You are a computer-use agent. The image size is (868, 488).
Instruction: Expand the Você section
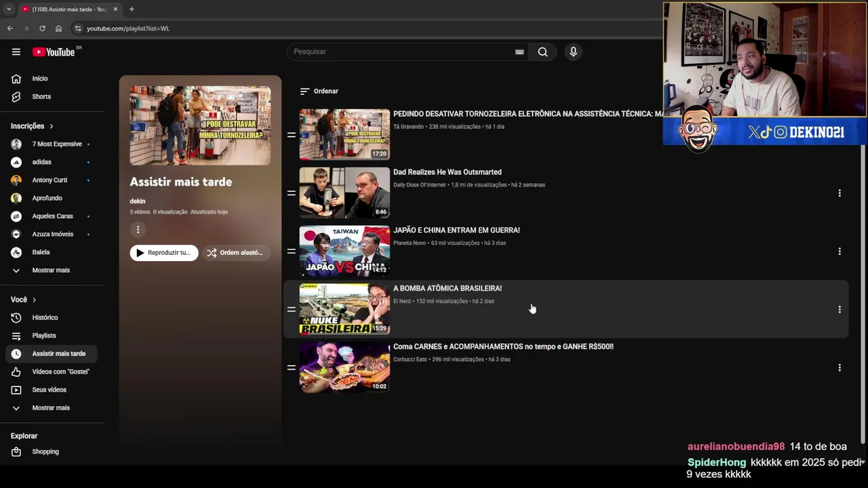(x=24, y=300)
